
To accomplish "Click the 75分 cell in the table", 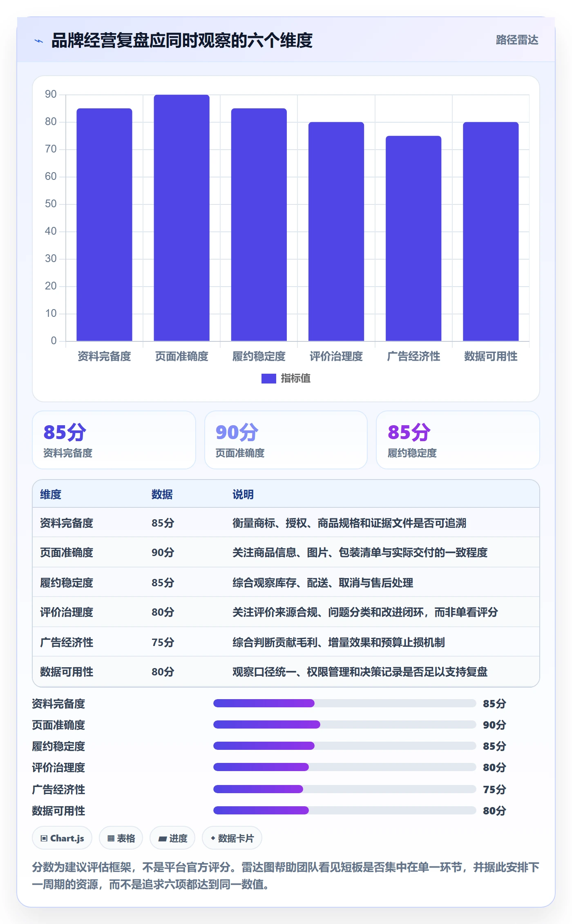I will click(x=163, y=642).
